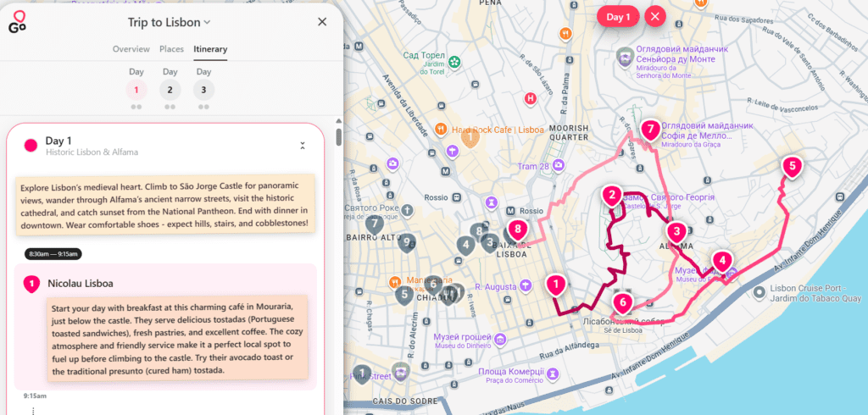Close the Day 1 route filter
The width and height of the screenshot is (868, 415).
[x=655, y=16]
